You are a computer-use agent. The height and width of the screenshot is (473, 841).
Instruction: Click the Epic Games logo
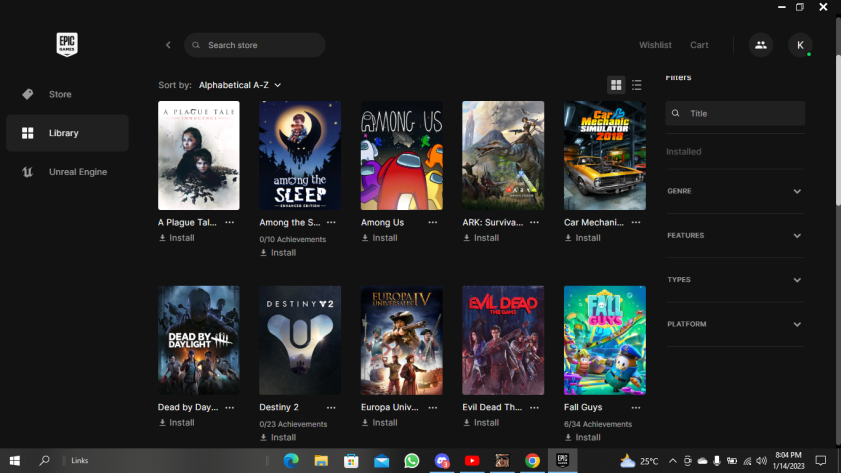point(67,44)
